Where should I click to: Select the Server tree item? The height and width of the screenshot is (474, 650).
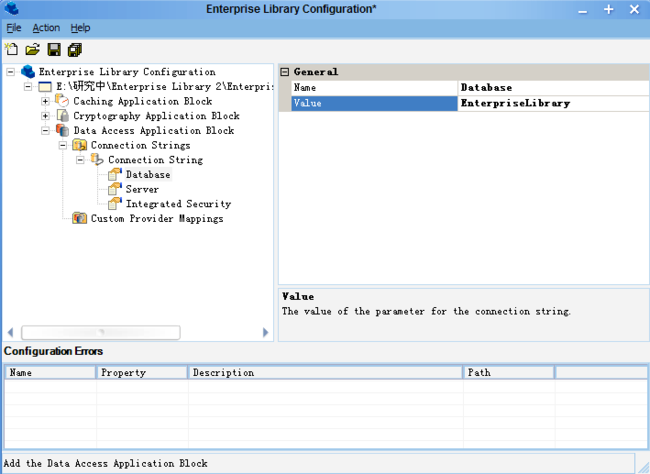click(142, 189)
